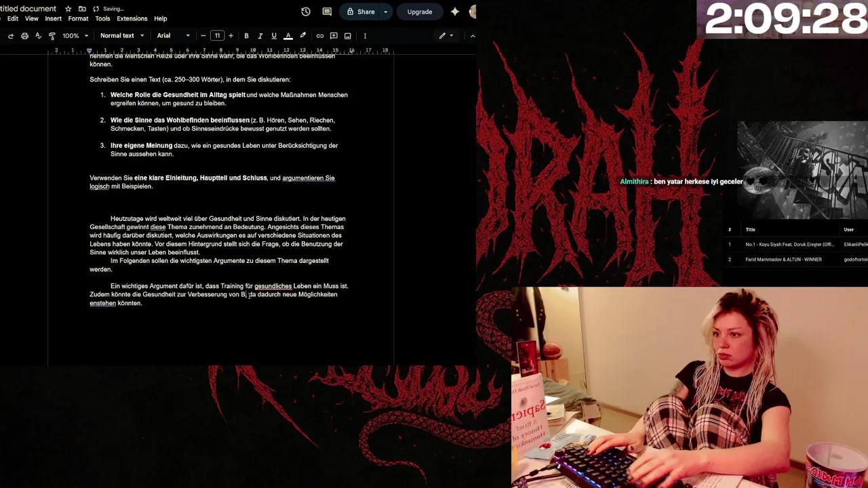Open the Normal text style dropdown
The width and height of the screenshot is (868, 488).
[122, 36]
